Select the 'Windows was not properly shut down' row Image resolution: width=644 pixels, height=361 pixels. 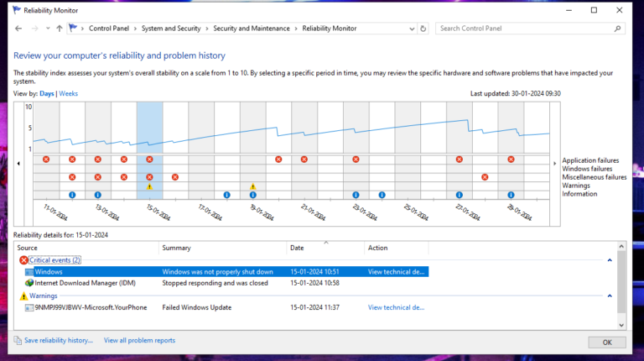tap(226, 272)
